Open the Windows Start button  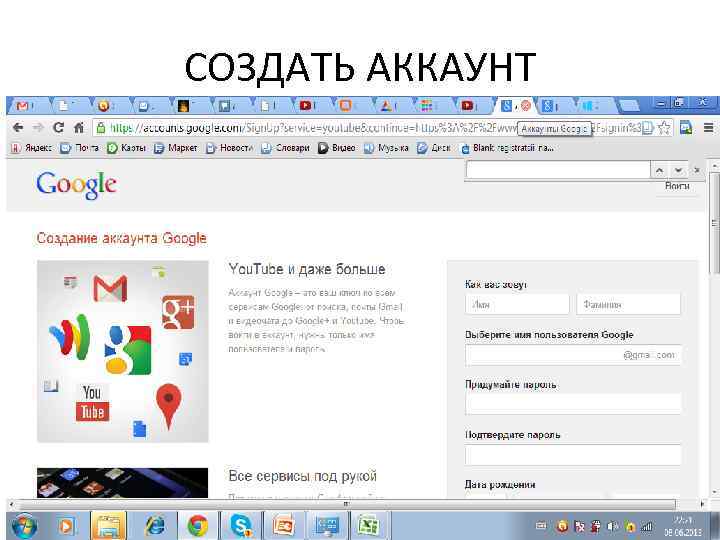coord(25,525)
